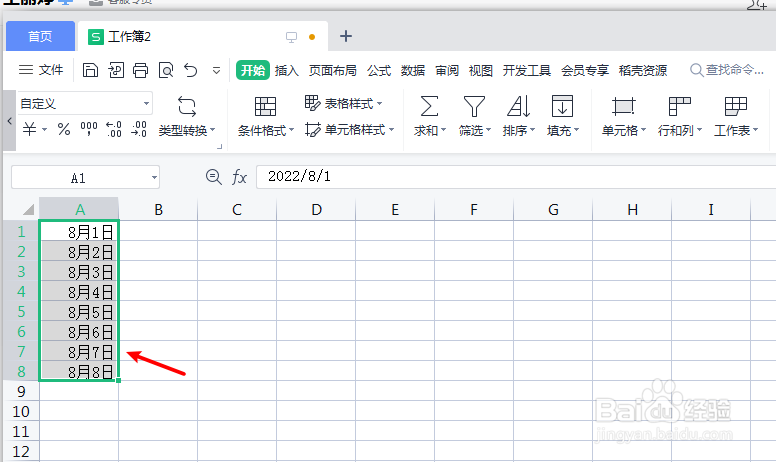Click the select-all corner triangle
Viewport: 776px width, 462px height.
click(x=28, y=209)
